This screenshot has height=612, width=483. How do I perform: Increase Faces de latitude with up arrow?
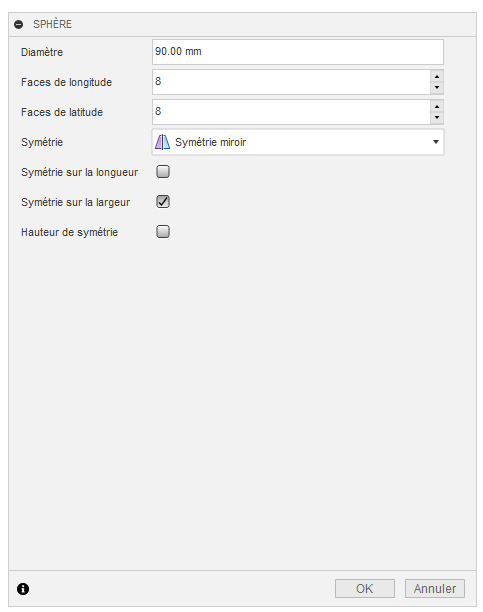click(437, 107)
